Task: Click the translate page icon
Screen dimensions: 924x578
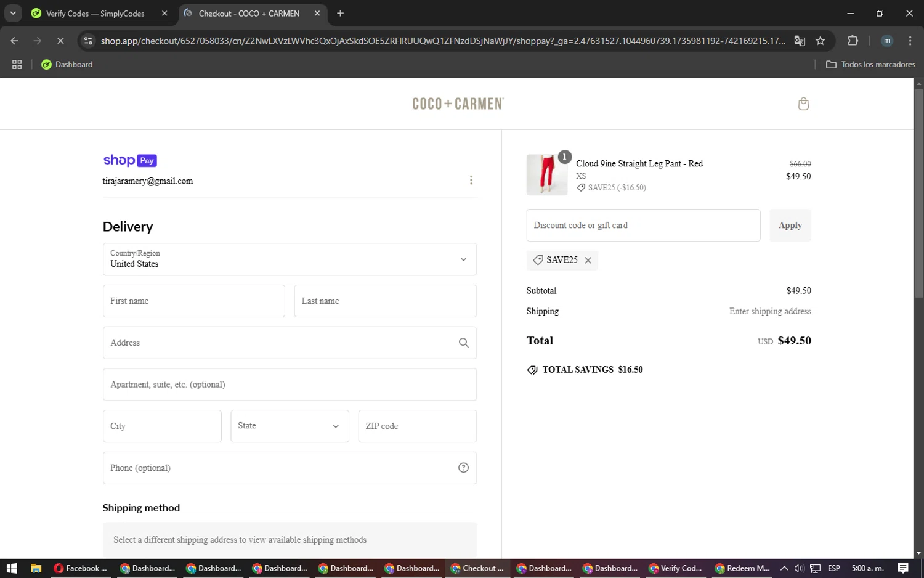Action: (800, 41)
